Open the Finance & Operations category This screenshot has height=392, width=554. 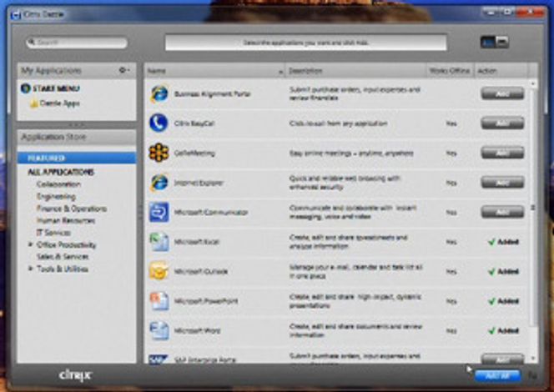pyautogui.click(x=72, y=209)
